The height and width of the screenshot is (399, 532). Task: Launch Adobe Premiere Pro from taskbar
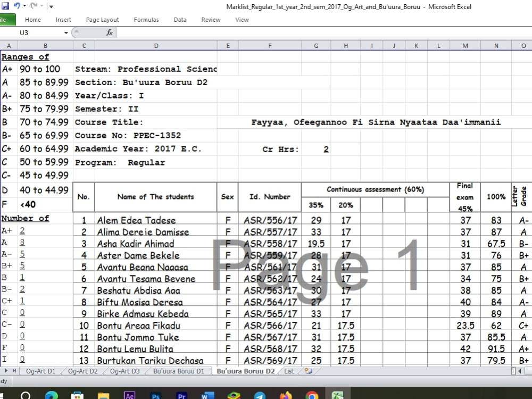coord(181,396)
